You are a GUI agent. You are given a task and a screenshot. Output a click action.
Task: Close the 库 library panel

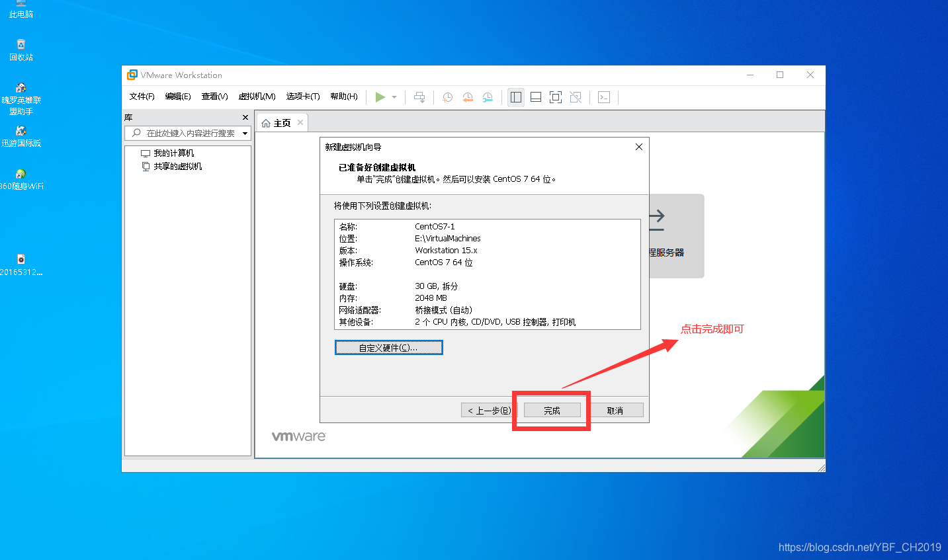245,118
